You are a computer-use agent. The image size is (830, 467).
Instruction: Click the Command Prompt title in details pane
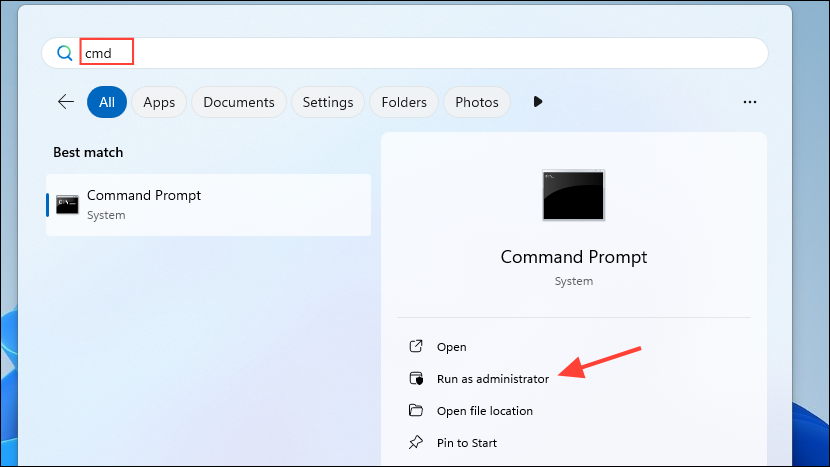coord(574,257)
